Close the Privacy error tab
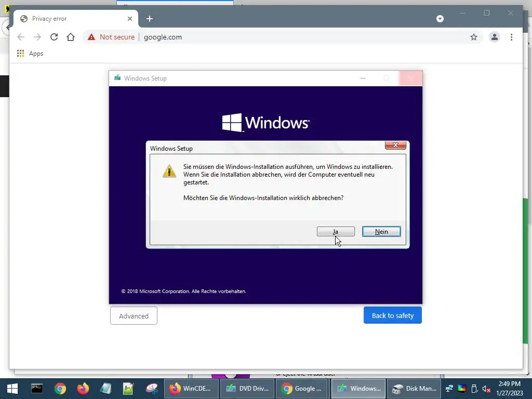Image resolution: width=532 pixels, height=399 pixels. tap(129, 19)
